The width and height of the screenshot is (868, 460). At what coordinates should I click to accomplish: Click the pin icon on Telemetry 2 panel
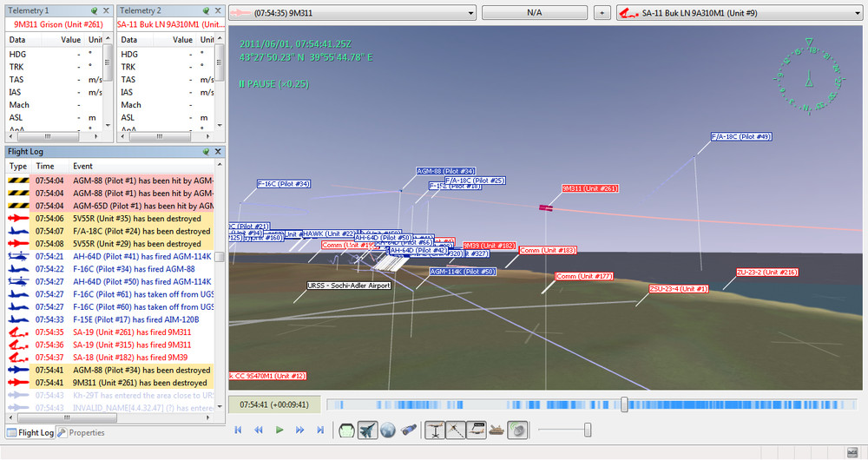pyautogui.click(x=206, y=10)
